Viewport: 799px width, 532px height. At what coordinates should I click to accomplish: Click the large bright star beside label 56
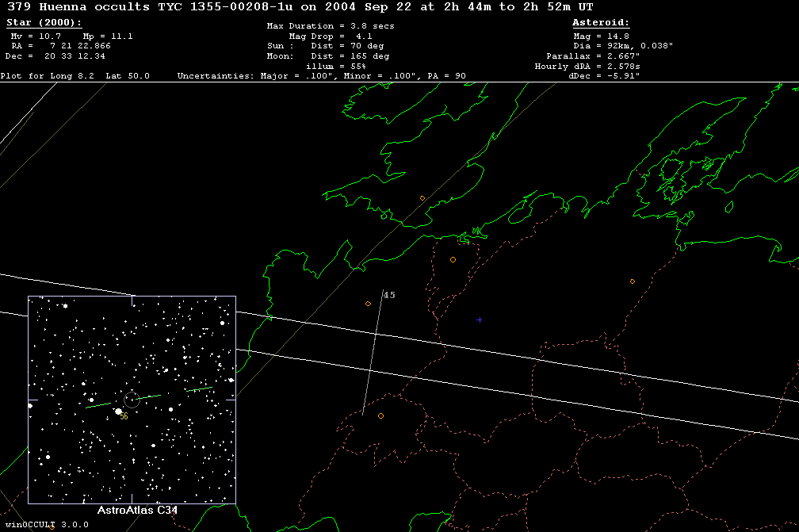coord(118,411)
